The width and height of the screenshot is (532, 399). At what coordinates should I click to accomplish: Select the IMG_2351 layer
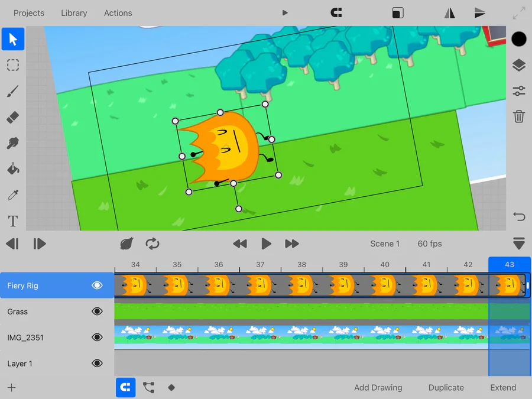coord(57,338)
